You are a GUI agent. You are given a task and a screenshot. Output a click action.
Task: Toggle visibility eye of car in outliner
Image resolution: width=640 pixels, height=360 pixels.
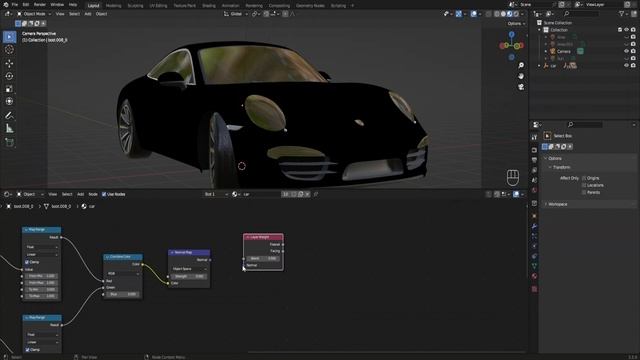(x=627, y=65)
